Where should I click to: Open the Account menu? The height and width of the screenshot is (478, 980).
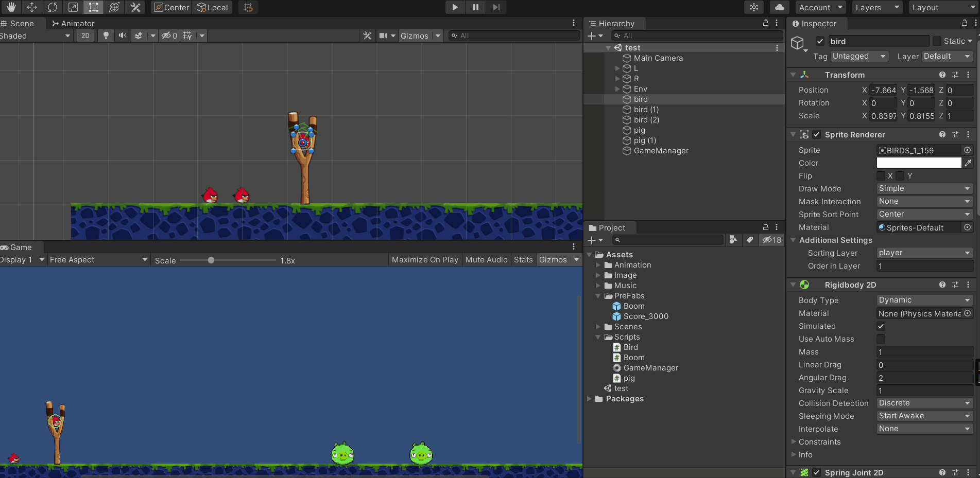pyautogui.click(x=821, y=7)
